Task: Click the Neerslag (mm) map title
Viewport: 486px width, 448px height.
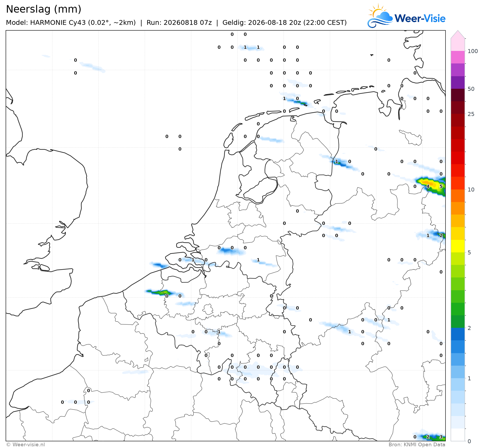Action: 43,9
